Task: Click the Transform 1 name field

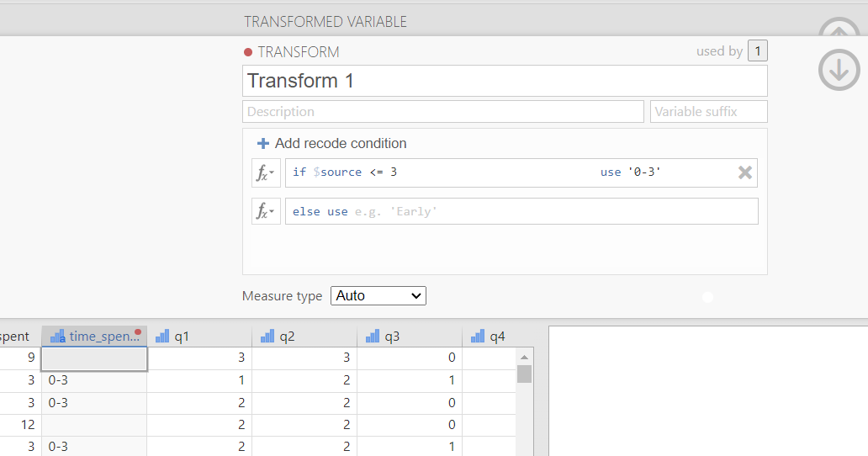Action: click(x=505, y=81)
